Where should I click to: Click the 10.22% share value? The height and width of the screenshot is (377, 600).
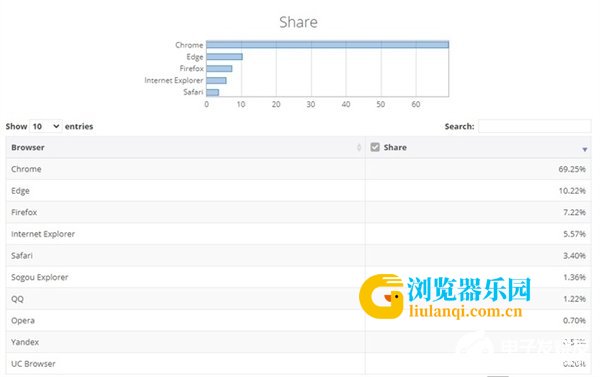point(572,191)
